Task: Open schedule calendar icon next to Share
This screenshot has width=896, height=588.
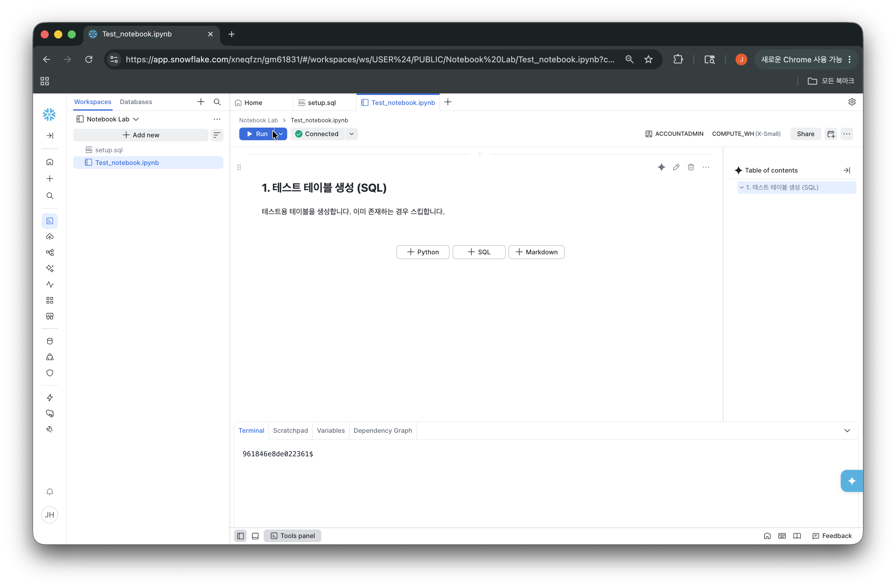Action: (831, 134)
